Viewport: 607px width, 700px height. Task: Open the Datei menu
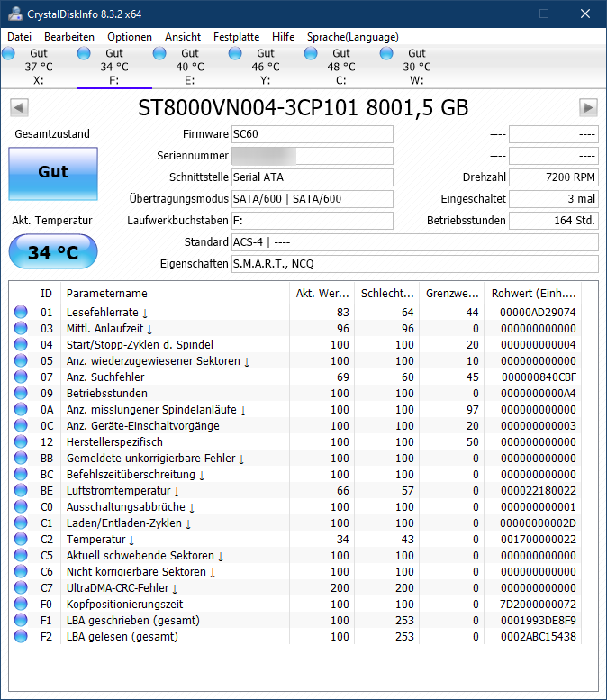tap(20, 37)
